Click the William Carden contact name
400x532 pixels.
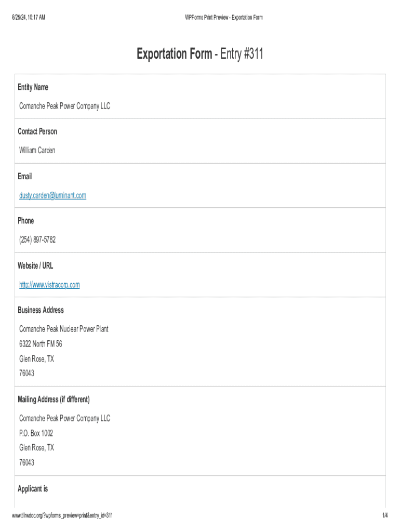pos(37,150)
